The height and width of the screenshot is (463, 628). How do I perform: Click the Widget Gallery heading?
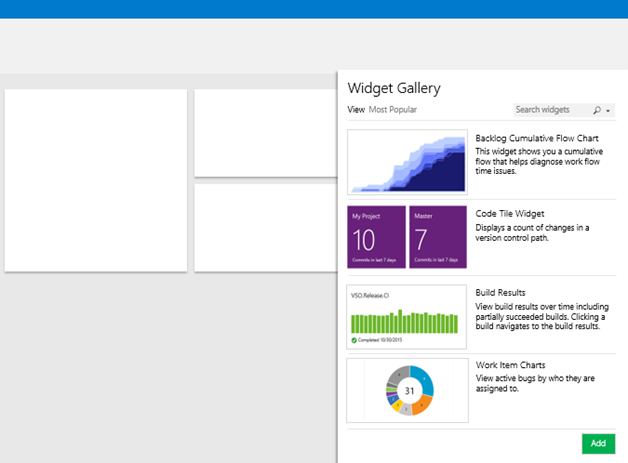coord(394,88)
